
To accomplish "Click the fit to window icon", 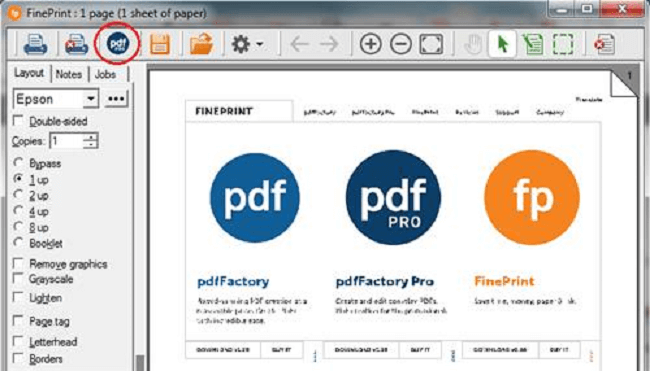I will (431, 44).
